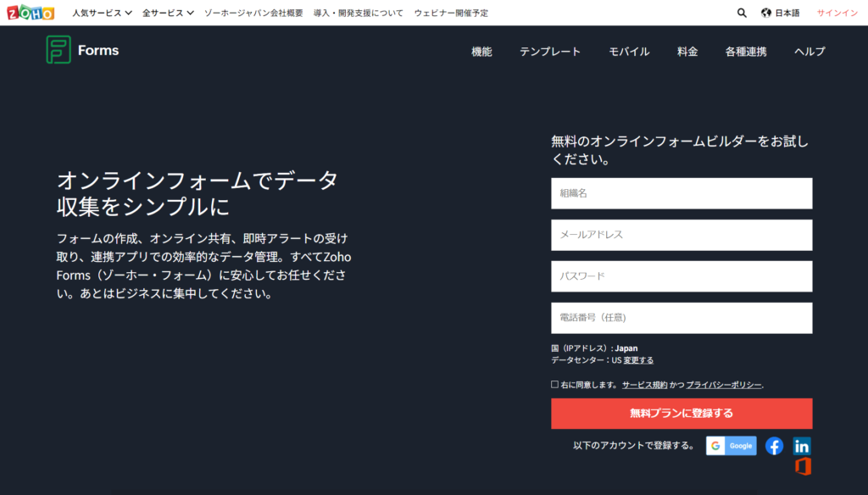This screenshot has height=495, width=868.
Task: Click the サインイン link
Action: [837, 13]
